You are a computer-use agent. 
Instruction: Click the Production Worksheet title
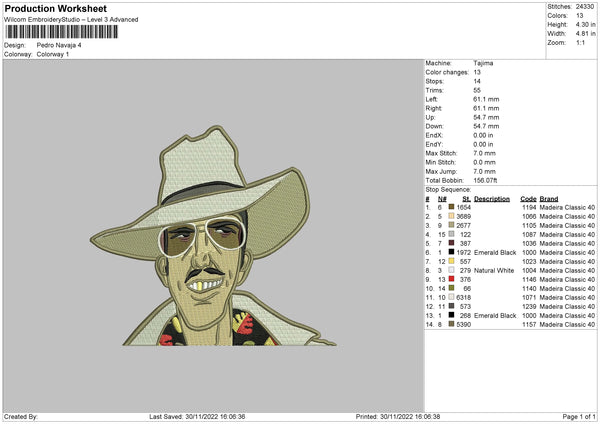[x=55, y=8]
